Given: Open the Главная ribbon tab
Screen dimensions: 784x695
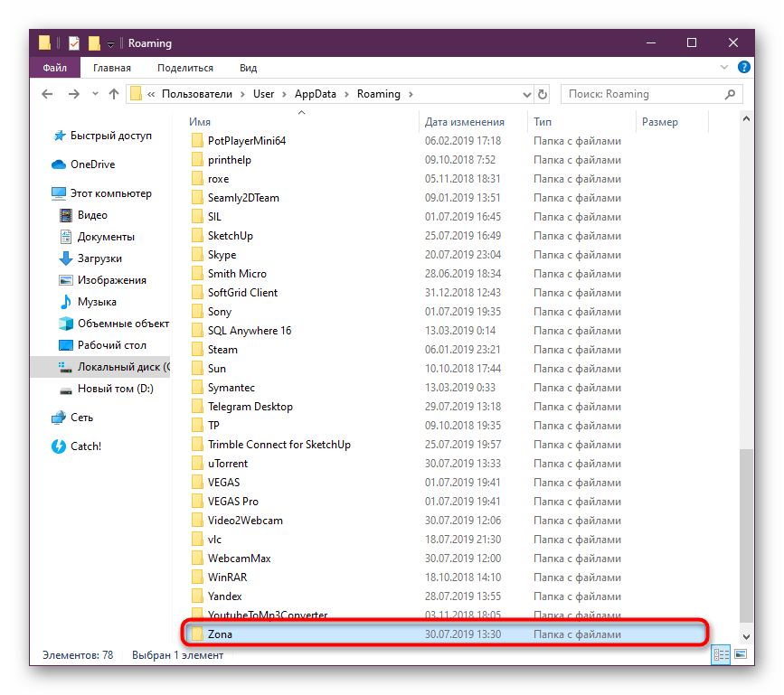Looking at the screenshot, I should (112, 68).
